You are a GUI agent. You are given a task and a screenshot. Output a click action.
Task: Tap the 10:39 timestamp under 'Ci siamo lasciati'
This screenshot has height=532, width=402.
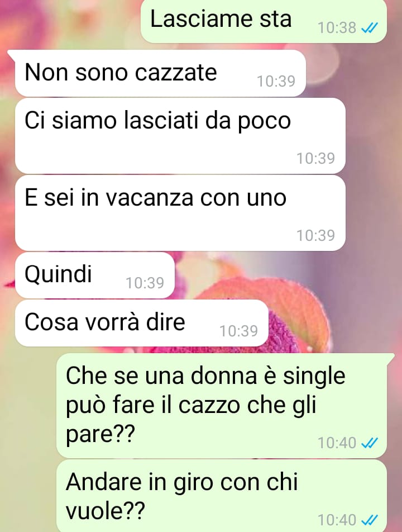point(316,159)
